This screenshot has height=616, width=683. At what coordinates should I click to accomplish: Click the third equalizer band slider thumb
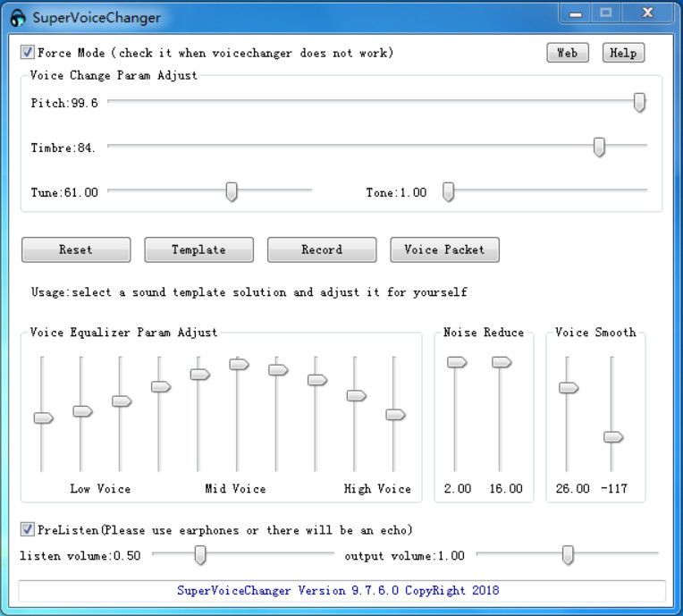pos(122,401)
